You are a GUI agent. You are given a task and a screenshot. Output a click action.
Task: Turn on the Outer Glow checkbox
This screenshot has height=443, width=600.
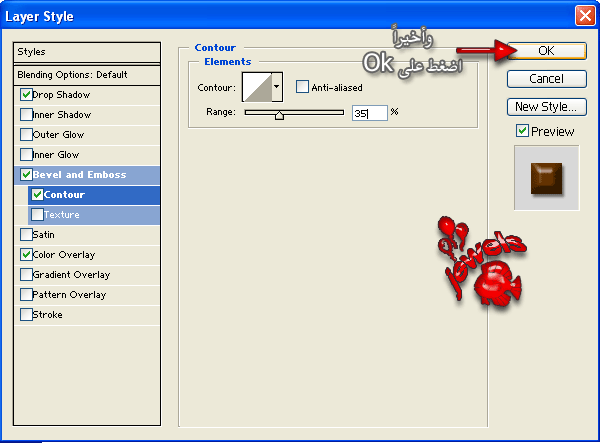click(x=26, y=135)
